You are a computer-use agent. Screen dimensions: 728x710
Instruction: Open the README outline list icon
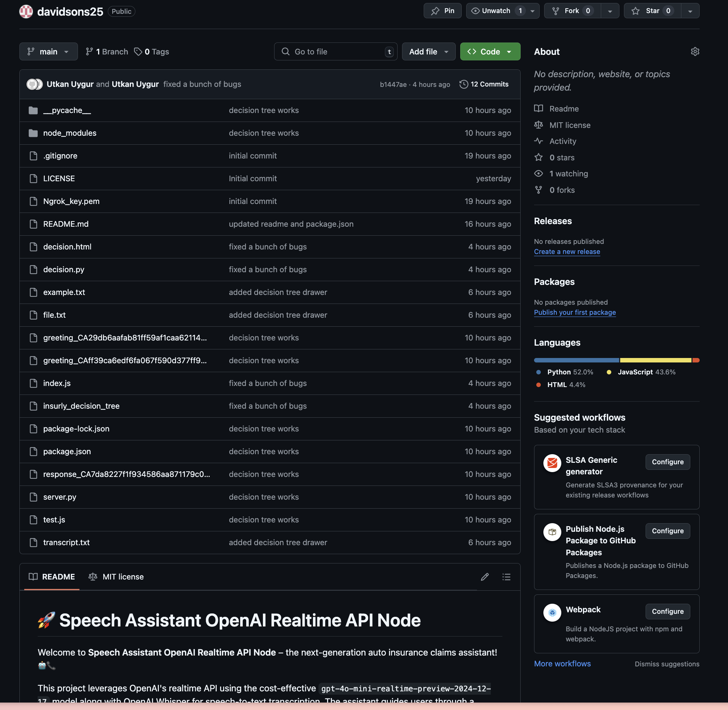(x=506, y=577)
